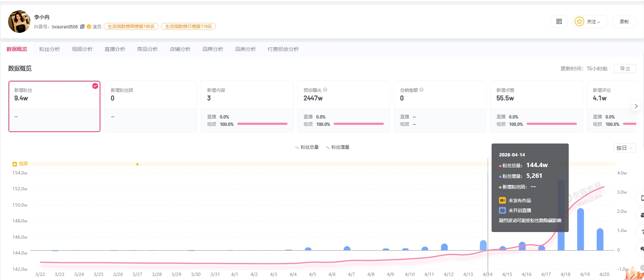Click the 导出 export button
The width and height of the screenshot is (644, 280).
click(625, 69)
